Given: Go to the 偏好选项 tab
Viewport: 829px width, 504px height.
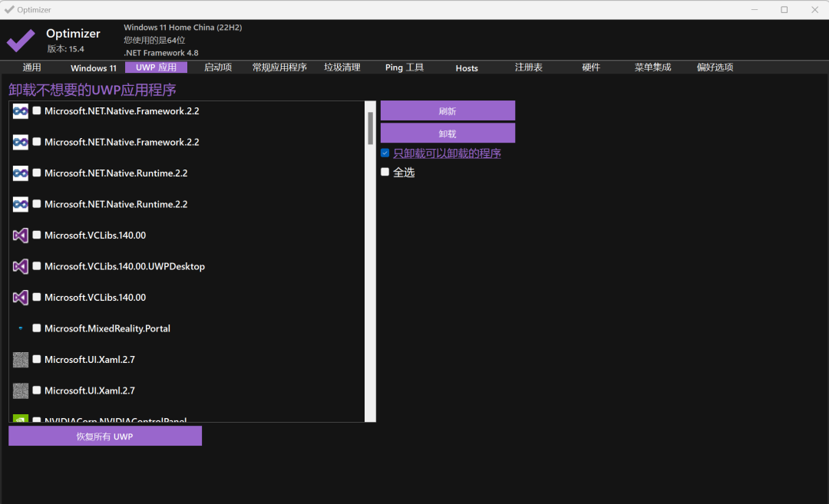Looking at the screenshot, I should tap(715, 68).
